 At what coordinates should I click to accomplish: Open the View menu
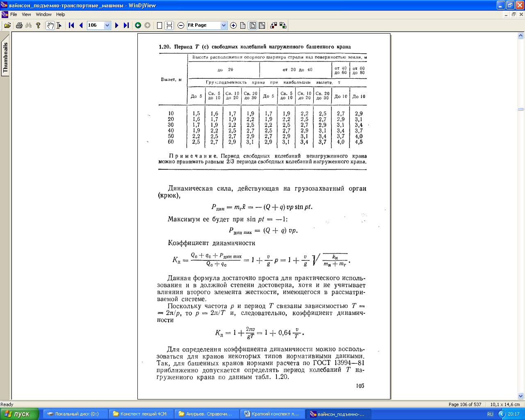(26, 14)
